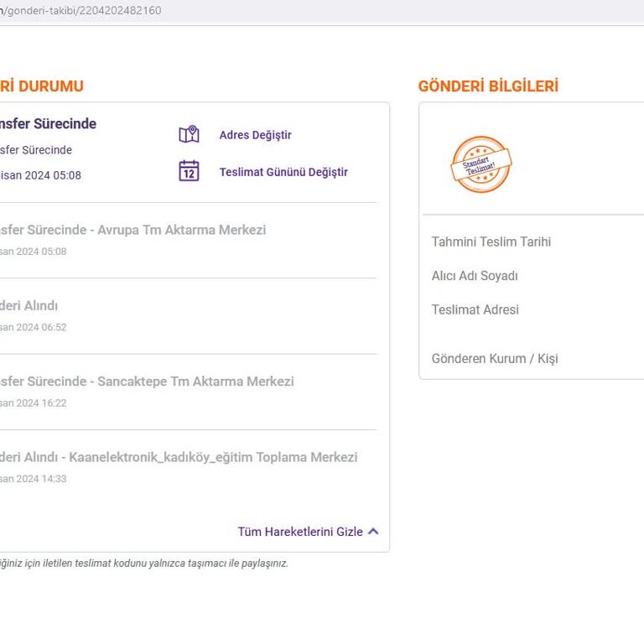Image resolution: width=644 pixels, height=644 pixels.
Task: Click the orange Standart Teslimat stamp badge
Action: click(480, 164)
